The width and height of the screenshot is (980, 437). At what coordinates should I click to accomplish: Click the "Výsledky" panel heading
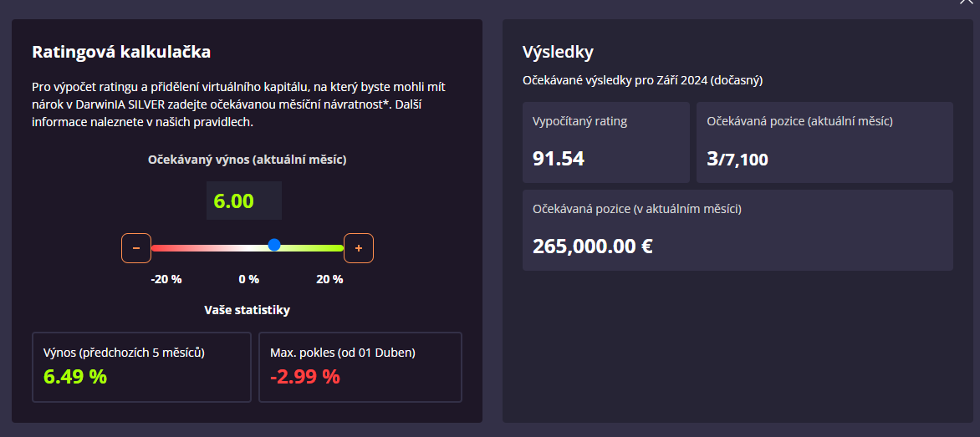click(x=558, y=52)
